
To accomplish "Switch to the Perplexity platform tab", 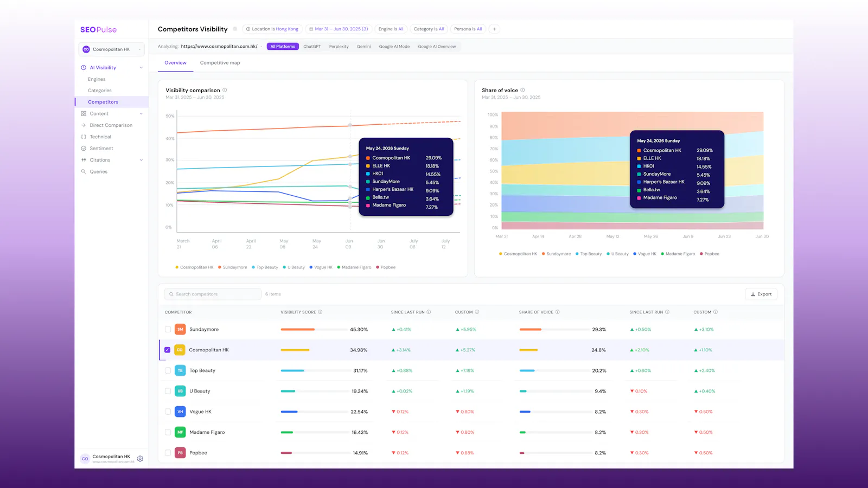I will pos(339,47).
